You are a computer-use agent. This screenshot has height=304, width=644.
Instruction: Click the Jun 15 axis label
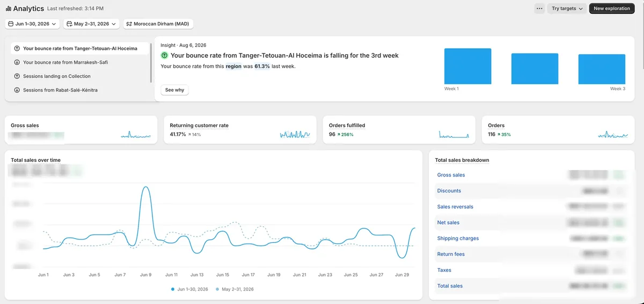[223, 275]
